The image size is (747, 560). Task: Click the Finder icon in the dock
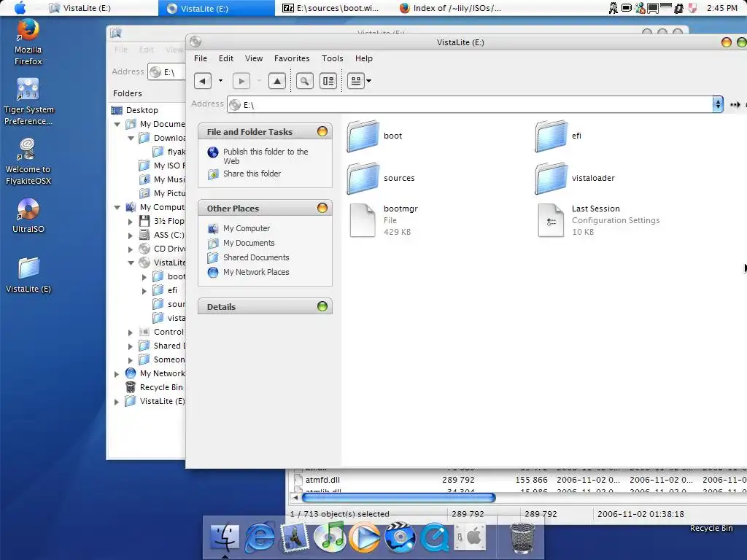pyautogui.click(x=225, y=538)
